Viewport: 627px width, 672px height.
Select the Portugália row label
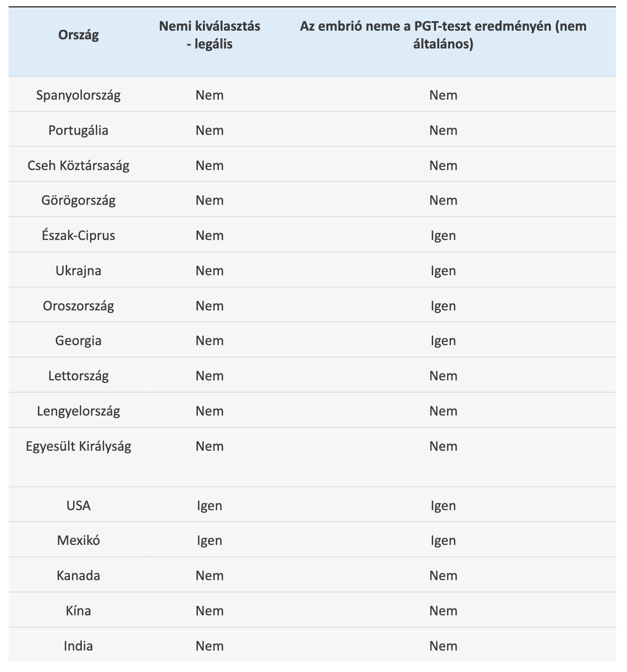pyautogui.click(x=79, y=130)
